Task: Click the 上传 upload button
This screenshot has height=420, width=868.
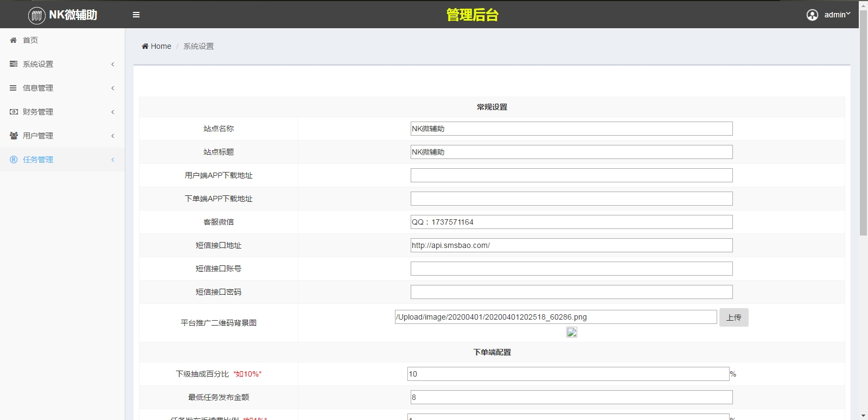Action: (x=733, y=317)
